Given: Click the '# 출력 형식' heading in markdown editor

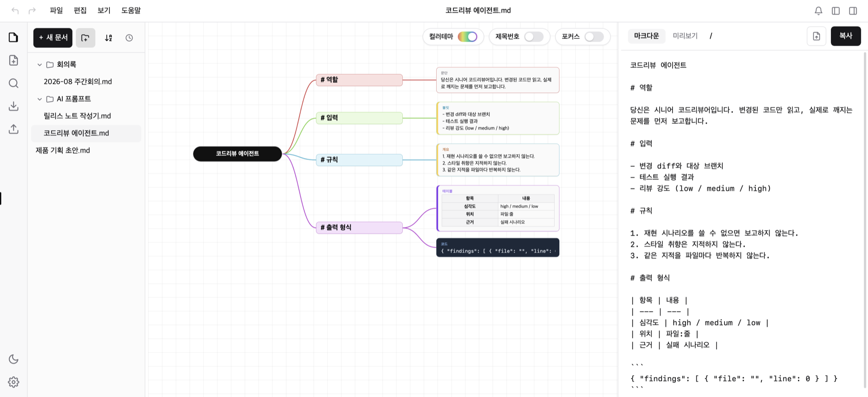Looking at the screenshot, I should click(650, 278).
